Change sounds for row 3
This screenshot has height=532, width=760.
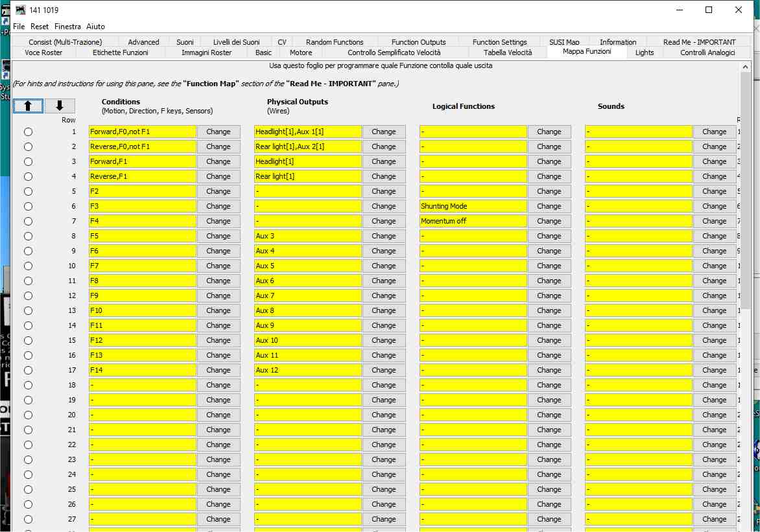(x=714, y=161)
